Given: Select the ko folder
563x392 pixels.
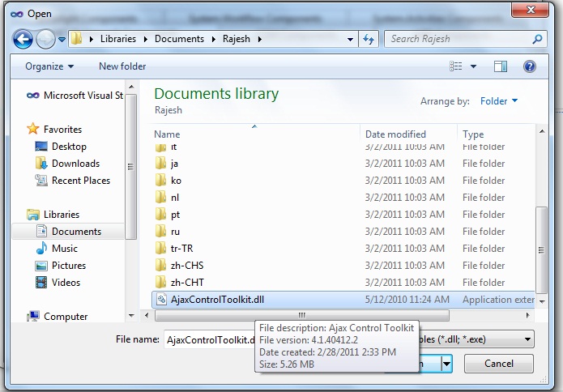Looking at the screenshot, I should click(343, 180).
